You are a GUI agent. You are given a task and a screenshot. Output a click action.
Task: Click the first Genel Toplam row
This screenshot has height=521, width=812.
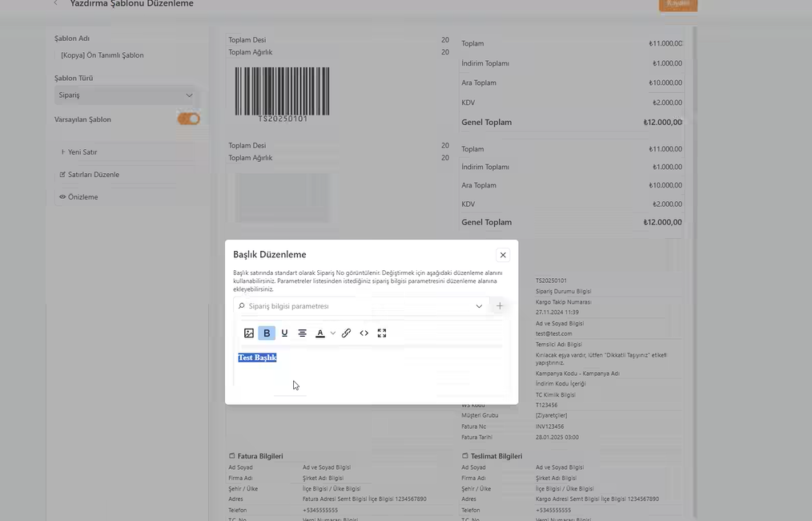[572, 123]
